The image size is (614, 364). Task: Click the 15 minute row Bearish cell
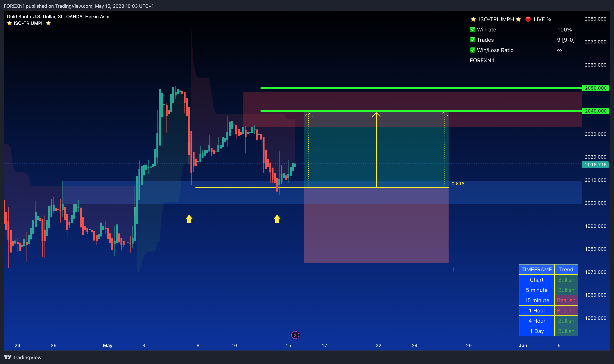coord(566,300)
